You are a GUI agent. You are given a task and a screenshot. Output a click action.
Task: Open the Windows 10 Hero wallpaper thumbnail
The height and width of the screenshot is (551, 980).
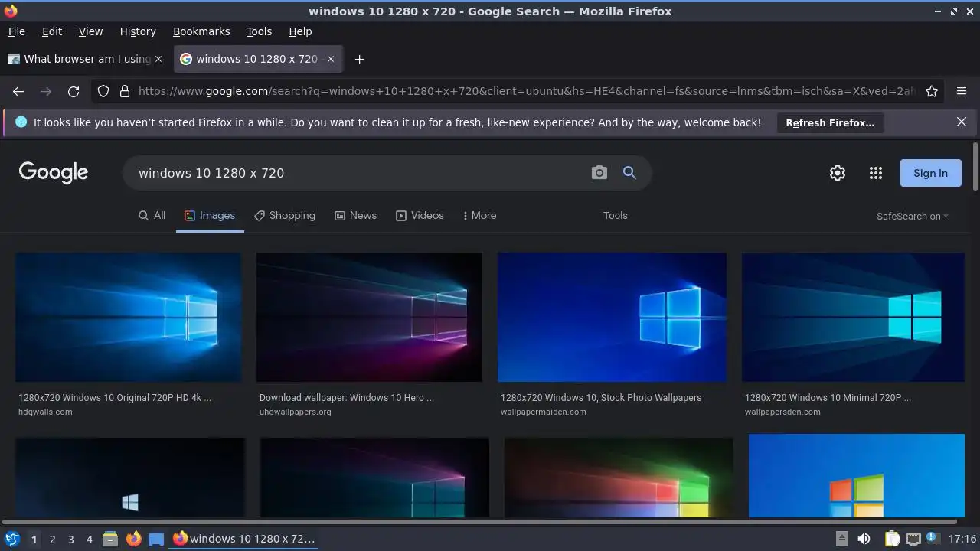click(x=369, y=317)
